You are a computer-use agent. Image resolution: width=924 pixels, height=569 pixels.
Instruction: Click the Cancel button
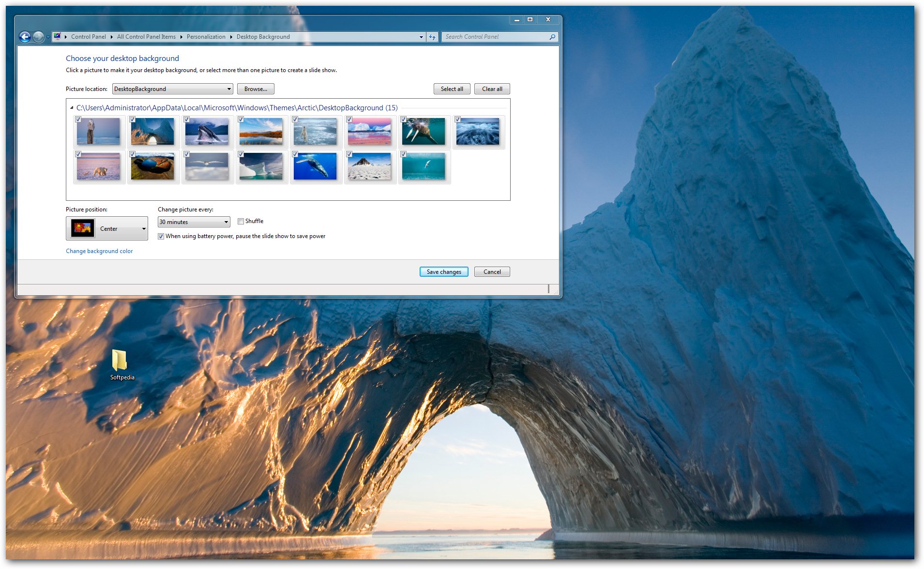(492, 272)
